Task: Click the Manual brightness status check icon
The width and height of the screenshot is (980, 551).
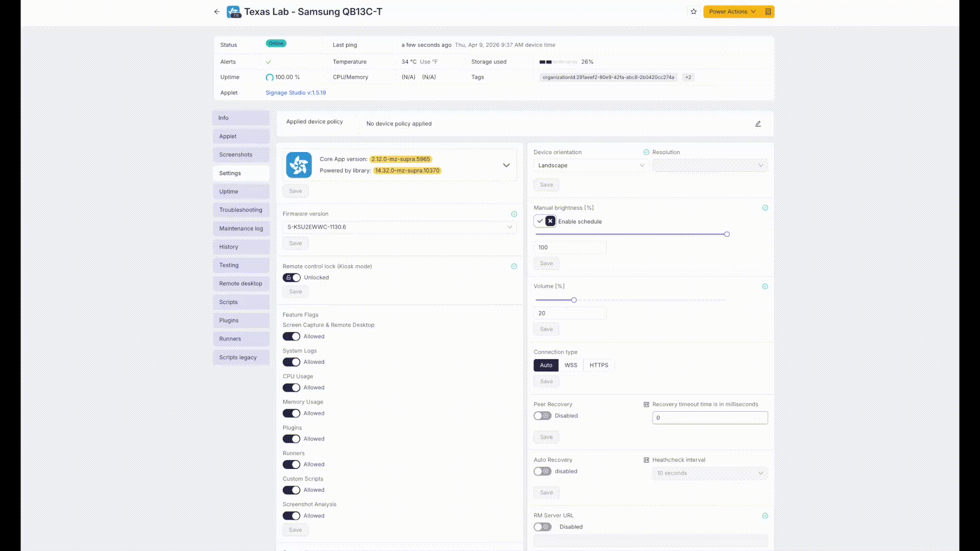Action: (x=765, y=208)
